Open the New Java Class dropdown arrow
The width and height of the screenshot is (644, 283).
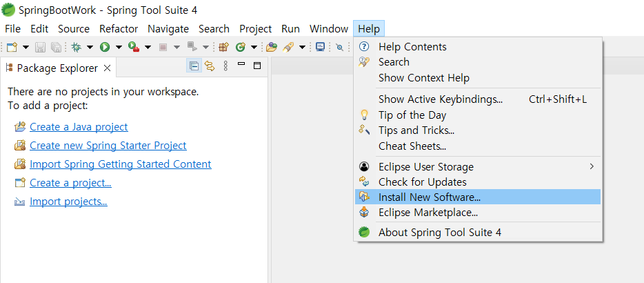pyautogui.click(x=254, y=48)
